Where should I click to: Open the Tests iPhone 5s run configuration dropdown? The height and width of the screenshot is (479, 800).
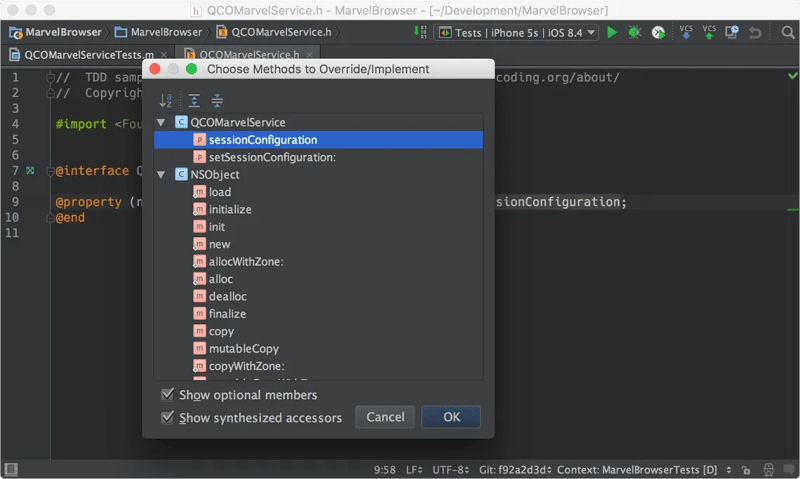(x=516, y=33)
